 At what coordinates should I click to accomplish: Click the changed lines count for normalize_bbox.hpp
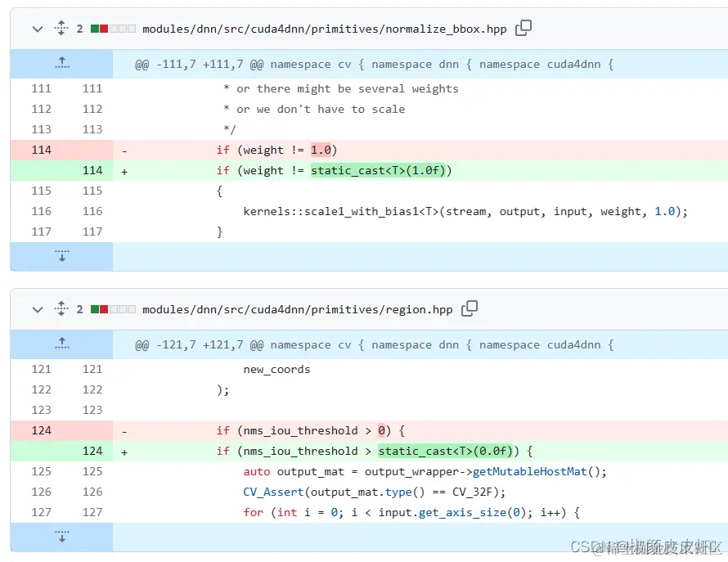point(80,29)
